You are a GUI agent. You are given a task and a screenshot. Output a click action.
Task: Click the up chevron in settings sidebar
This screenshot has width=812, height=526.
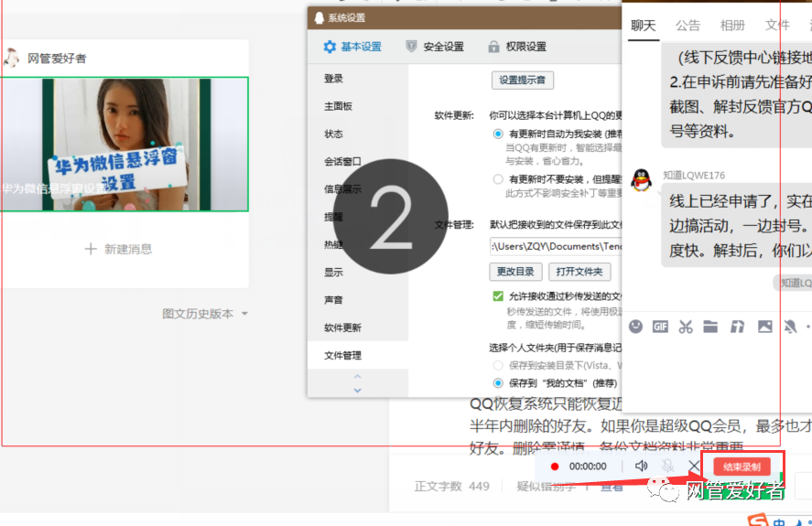357,376
